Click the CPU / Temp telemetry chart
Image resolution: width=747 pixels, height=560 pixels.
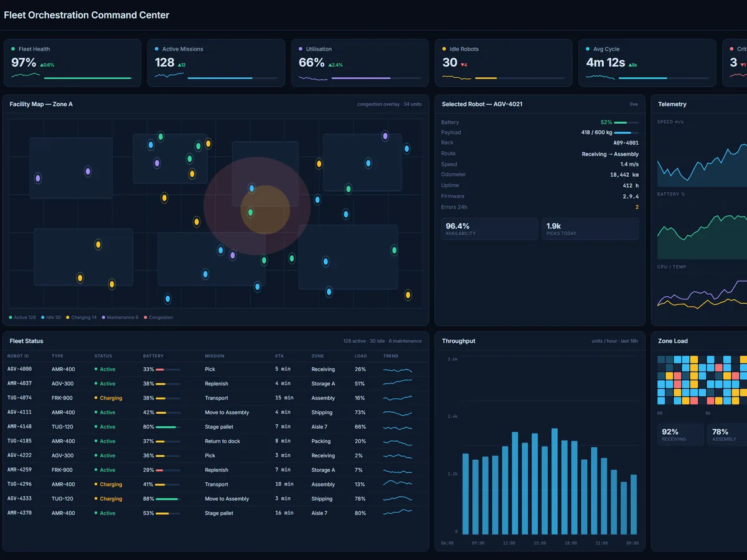click(x=702, y=294)
